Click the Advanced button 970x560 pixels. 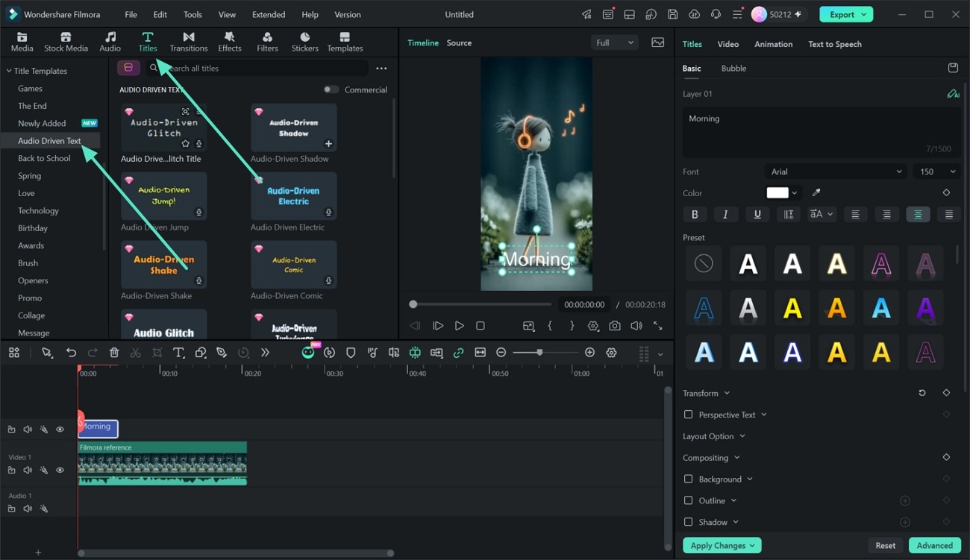(934, 545)
